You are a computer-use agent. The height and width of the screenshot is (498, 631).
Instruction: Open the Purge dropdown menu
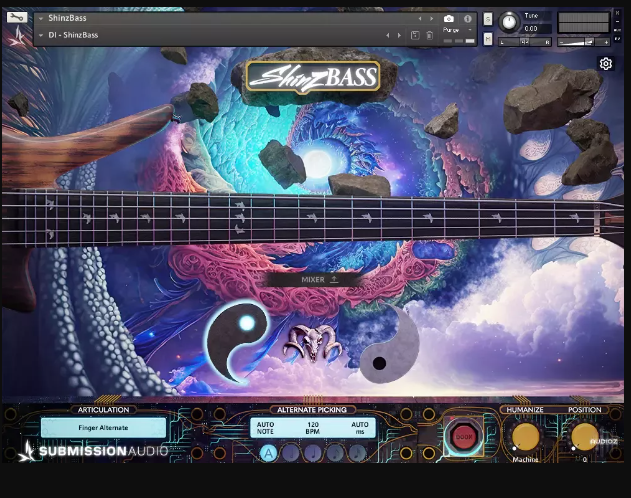(x=458, y=30)
